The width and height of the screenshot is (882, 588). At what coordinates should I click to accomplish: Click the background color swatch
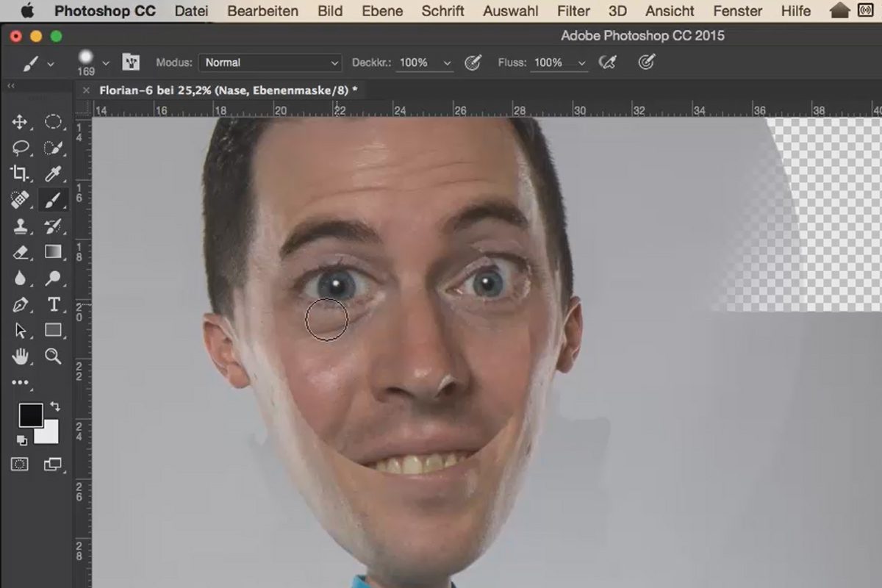click(50, 434)
